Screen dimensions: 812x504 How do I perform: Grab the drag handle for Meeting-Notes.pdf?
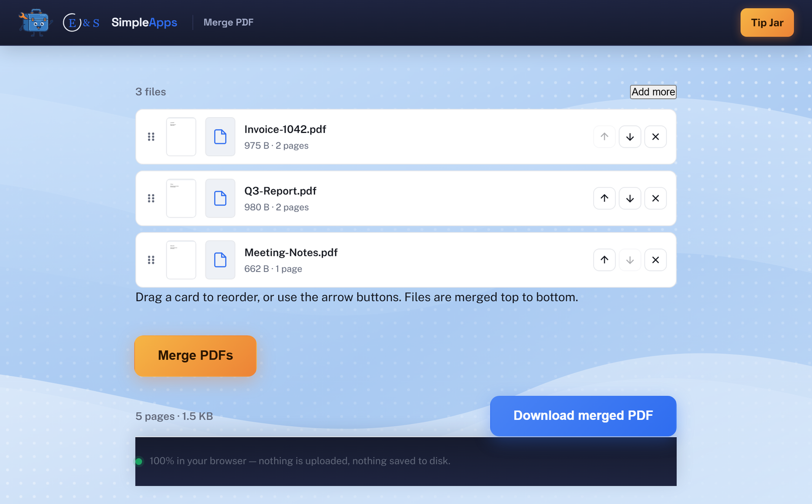coord(151,260)
